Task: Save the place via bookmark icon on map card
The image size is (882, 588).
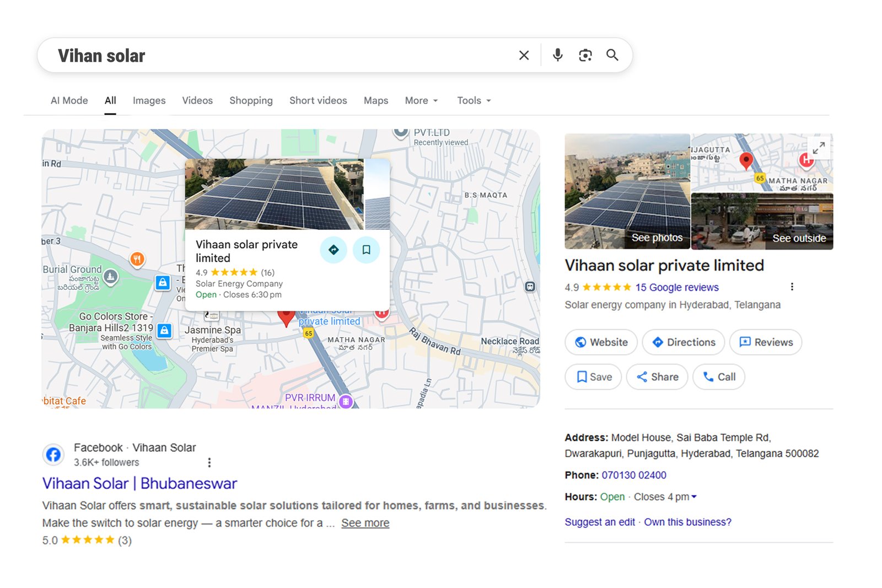Action: pos(366,250)
